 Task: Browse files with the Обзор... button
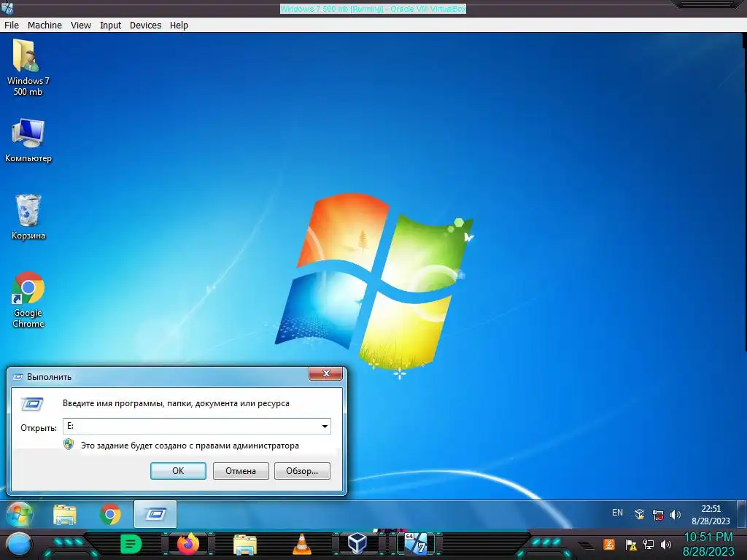(x=302, y=471)
